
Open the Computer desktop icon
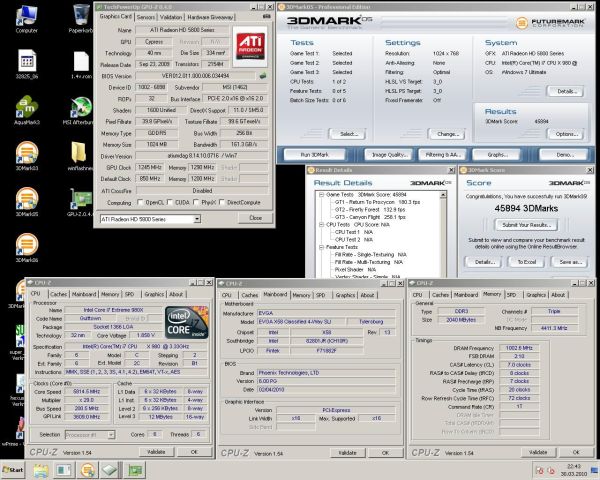(26, 18)
